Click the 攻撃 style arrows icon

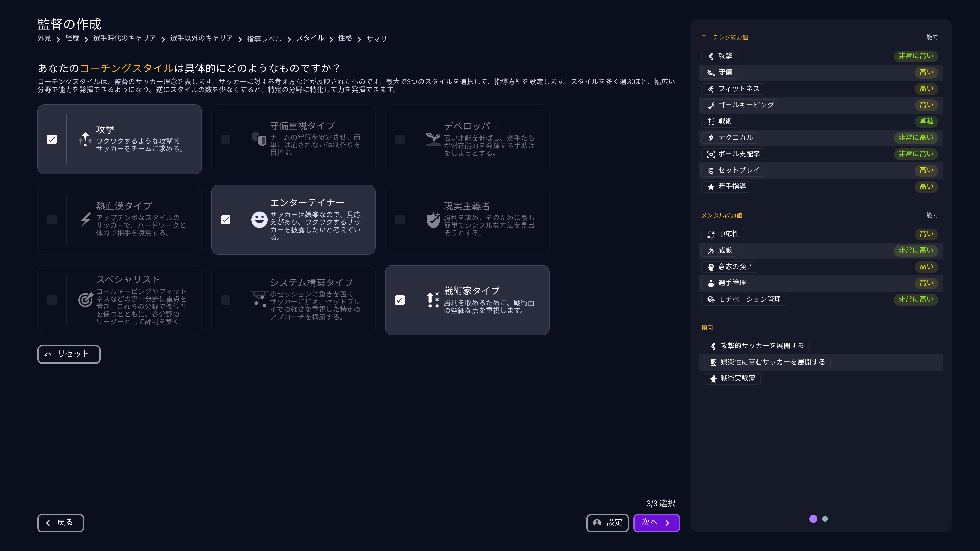coord(85,139)
